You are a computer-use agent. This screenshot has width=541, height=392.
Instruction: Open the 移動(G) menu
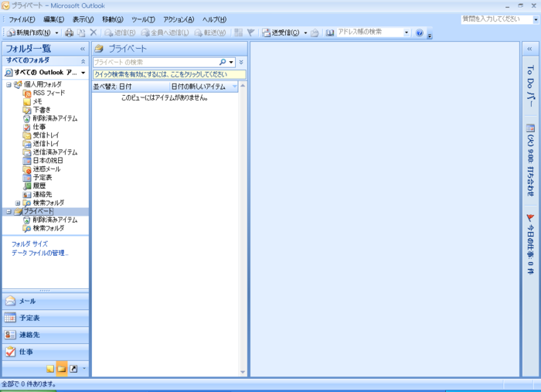tap(113, 19)
